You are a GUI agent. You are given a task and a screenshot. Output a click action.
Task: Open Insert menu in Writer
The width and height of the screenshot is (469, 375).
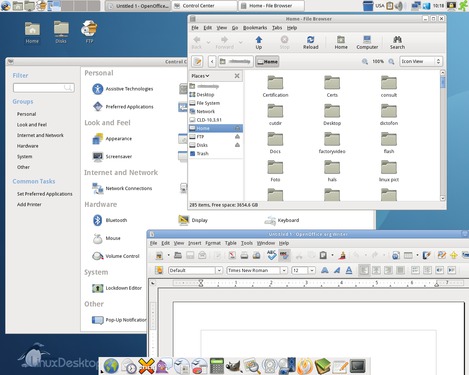click(194, 243)
